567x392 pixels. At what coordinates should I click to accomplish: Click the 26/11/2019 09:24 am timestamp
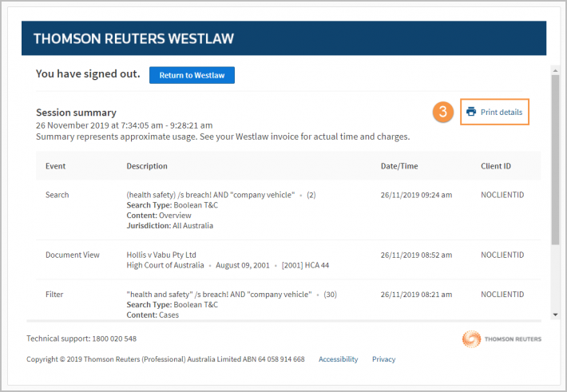(416, 195)
